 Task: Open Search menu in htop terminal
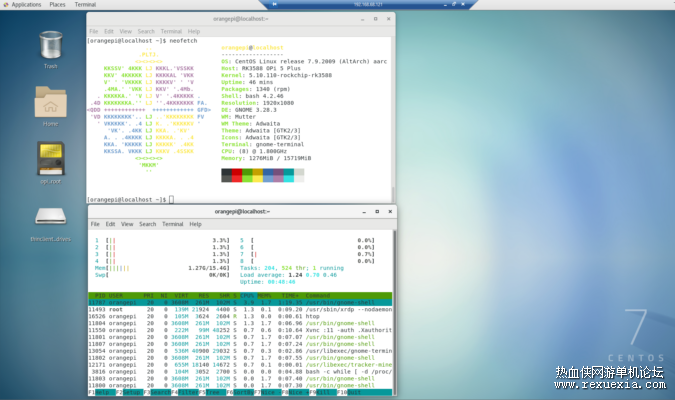point(148,224)
